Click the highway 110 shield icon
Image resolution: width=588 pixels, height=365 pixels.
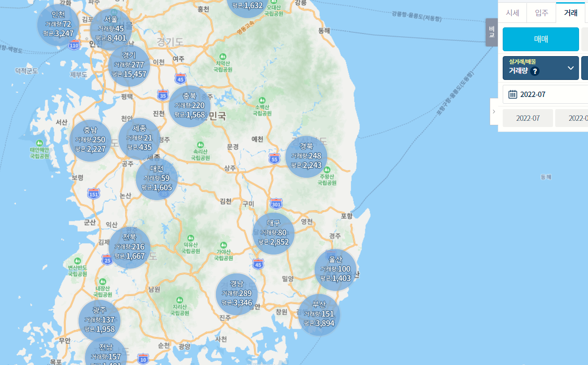point(74,45)
